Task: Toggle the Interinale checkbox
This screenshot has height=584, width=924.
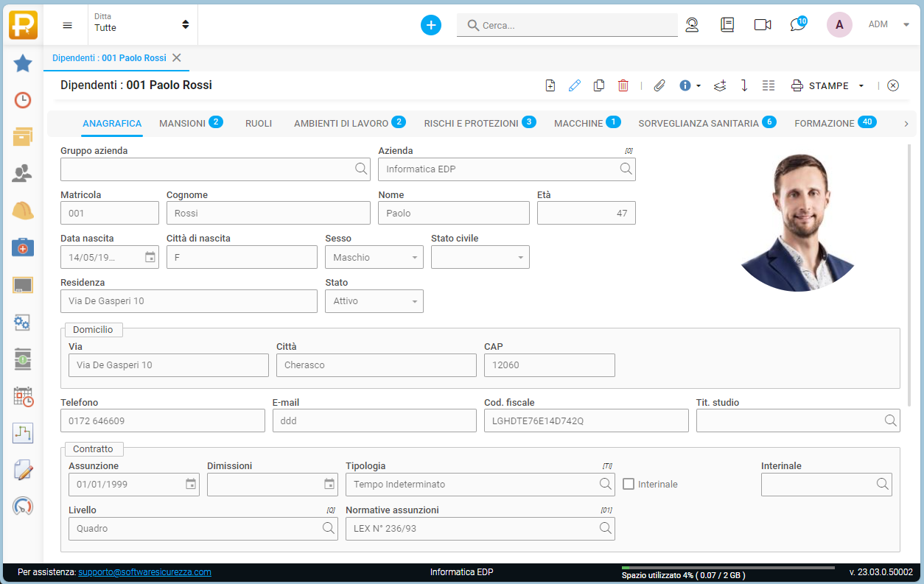Action: [x=629, y=484]
